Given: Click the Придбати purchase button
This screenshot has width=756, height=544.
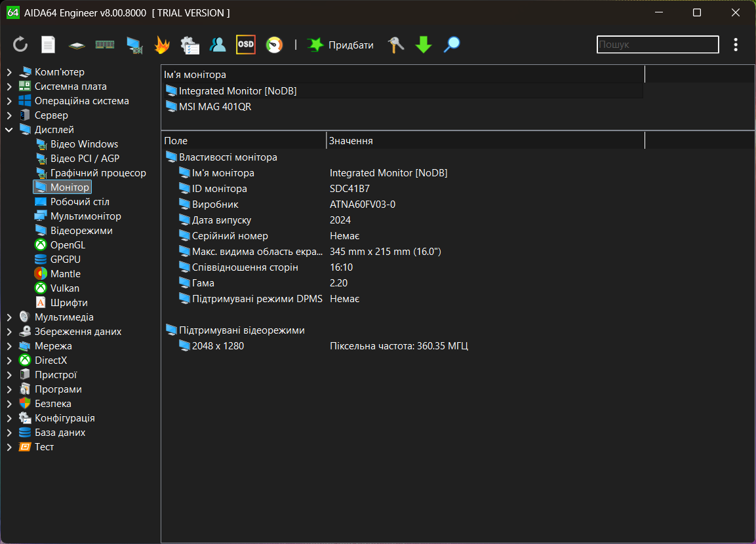Looking at the screenshot, I should [x=341, y=45].
